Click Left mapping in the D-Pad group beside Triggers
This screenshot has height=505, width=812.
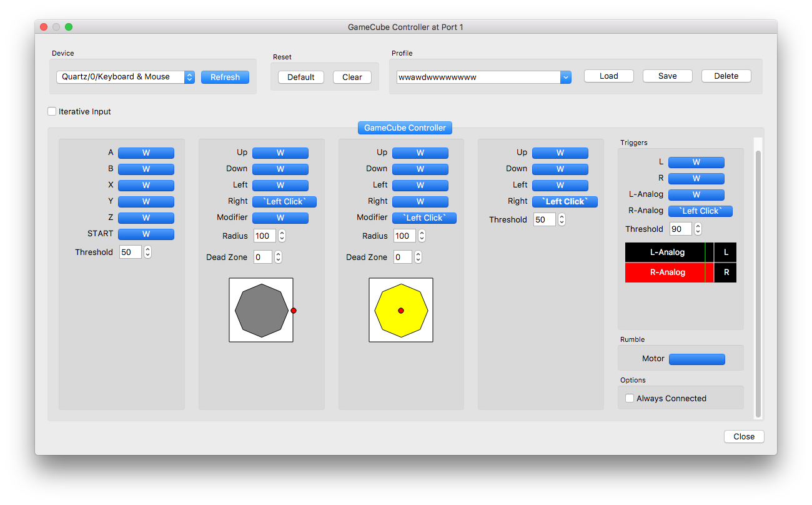[x=560, y=185]
